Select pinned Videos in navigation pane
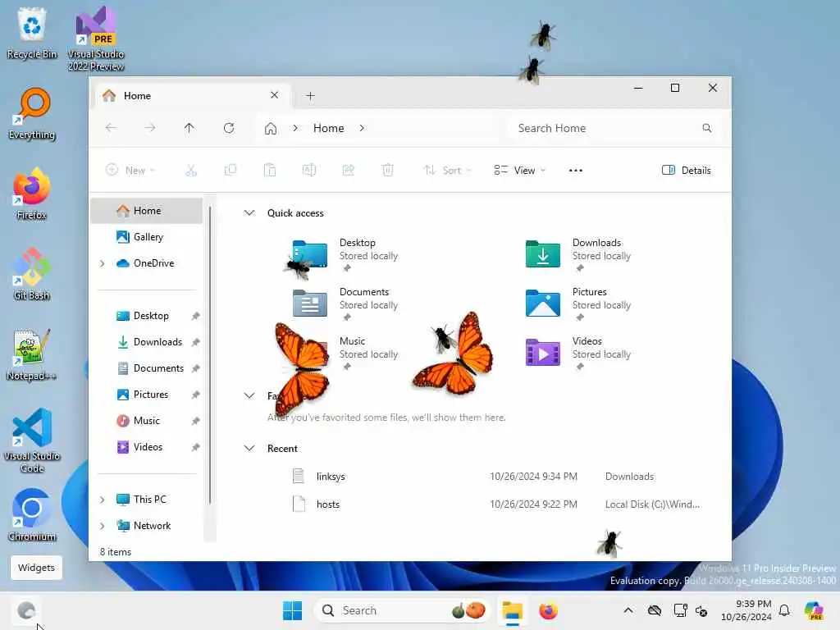Screen dimensions: 840x630 (146, 447)
